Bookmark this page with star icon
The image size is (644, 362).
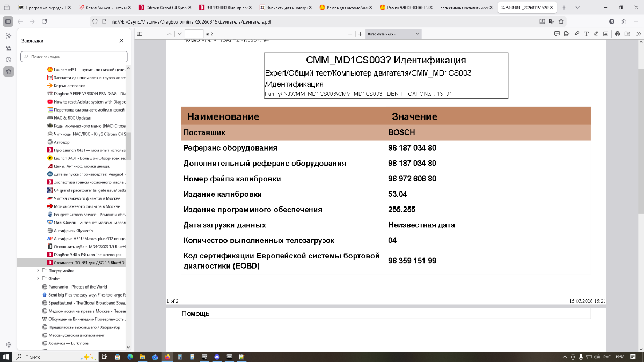561,21
